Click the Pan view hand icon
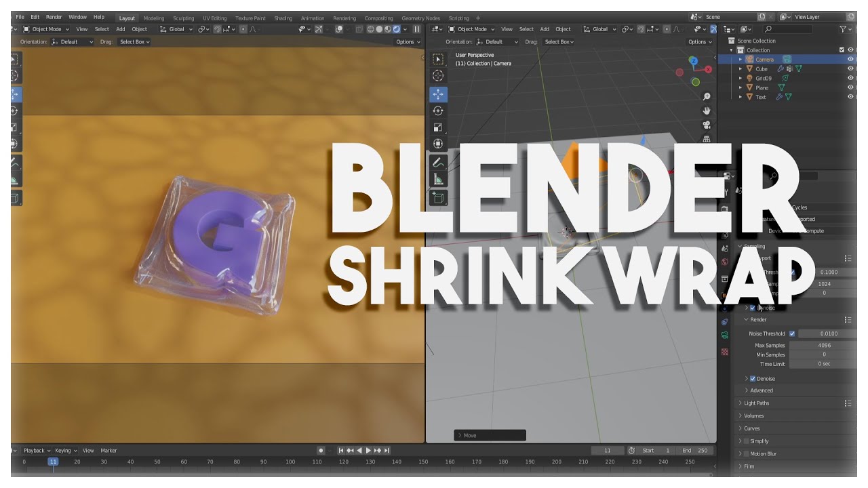 tap(707, 110)
